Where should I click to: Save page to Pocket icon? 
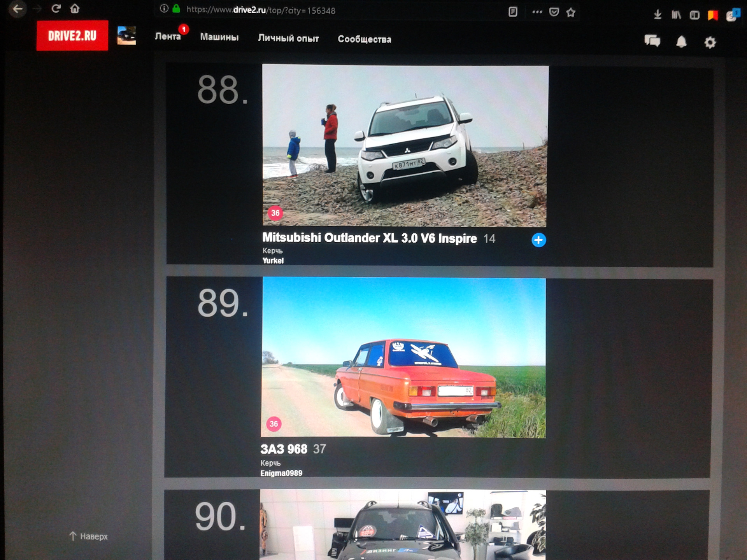point(554,12)
